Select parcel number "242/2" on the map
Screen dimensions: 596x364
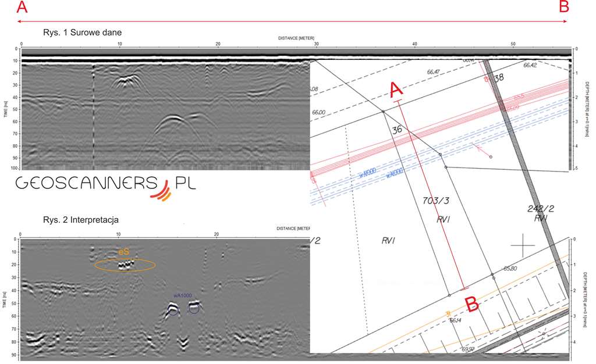(541, 208)
